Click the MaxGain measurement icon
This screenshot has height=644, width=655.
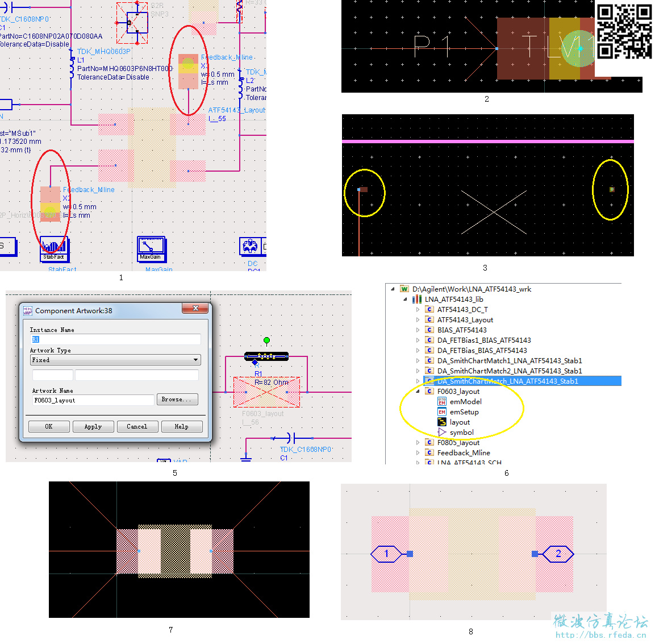pyautogui.click(x=152, y=249)
